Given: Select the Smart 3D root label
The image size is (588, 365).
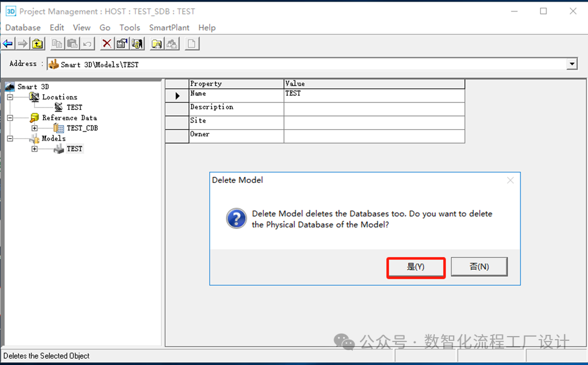Looking at the screenshot, I should coord(33,87).
